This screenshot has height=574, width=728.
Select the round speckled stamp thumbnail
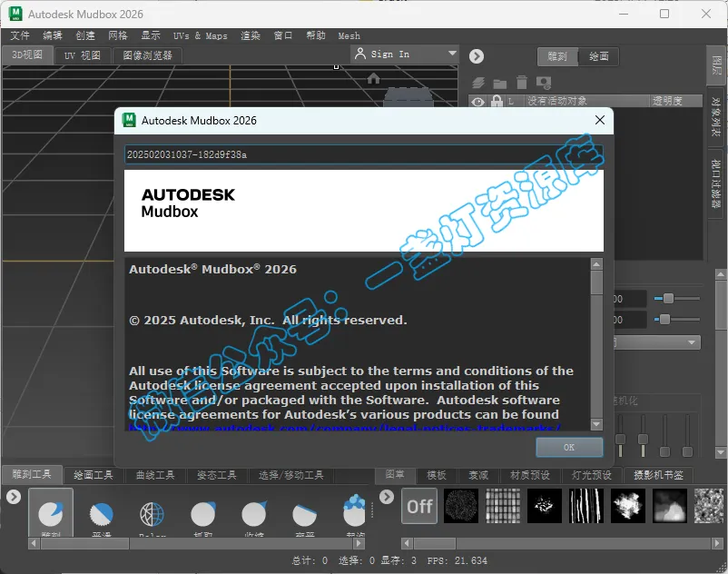coord(461,506)
